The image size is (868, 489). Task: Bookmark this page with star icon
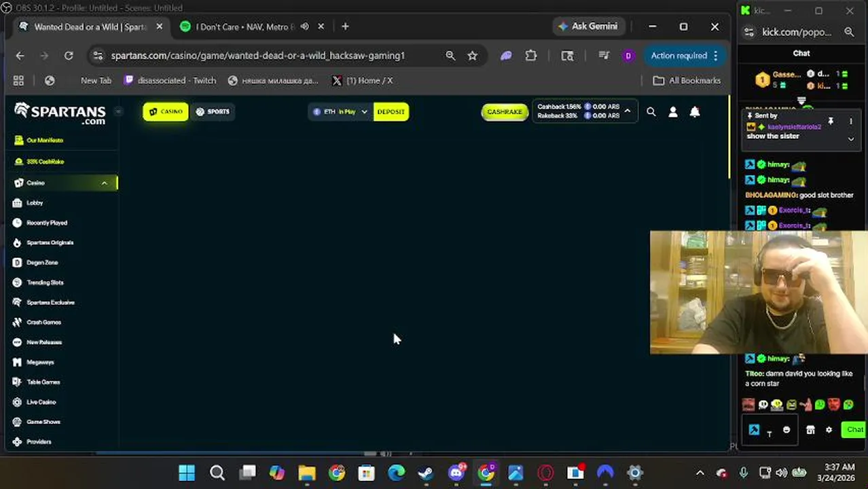tap(472, 56)
